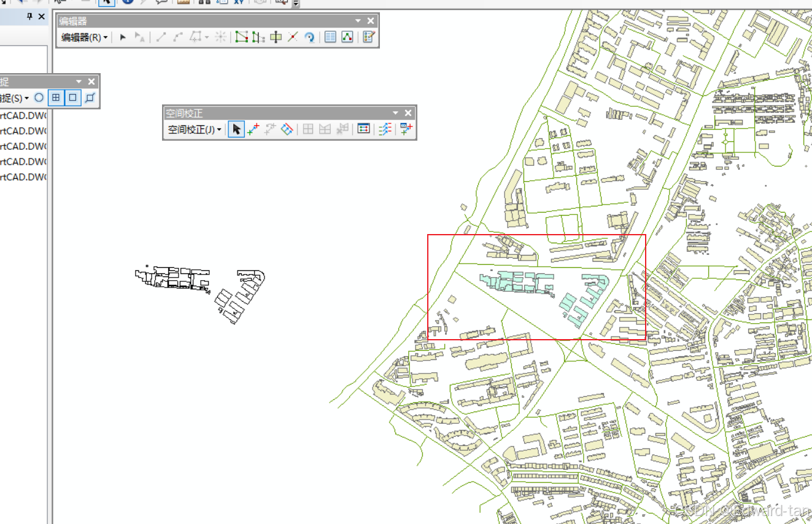Open the Attributes window

click(330, 37)
